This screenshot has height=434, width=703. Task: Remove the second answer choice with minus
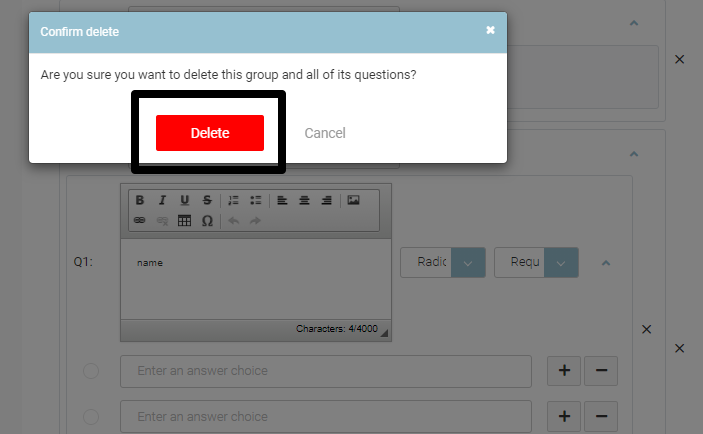[x=601, y=416]
